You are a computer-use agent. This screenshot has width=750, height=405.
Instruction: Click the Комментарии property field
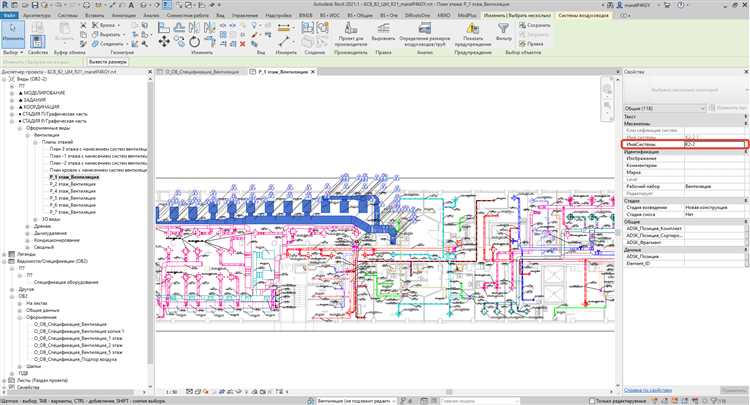(715, 165)
